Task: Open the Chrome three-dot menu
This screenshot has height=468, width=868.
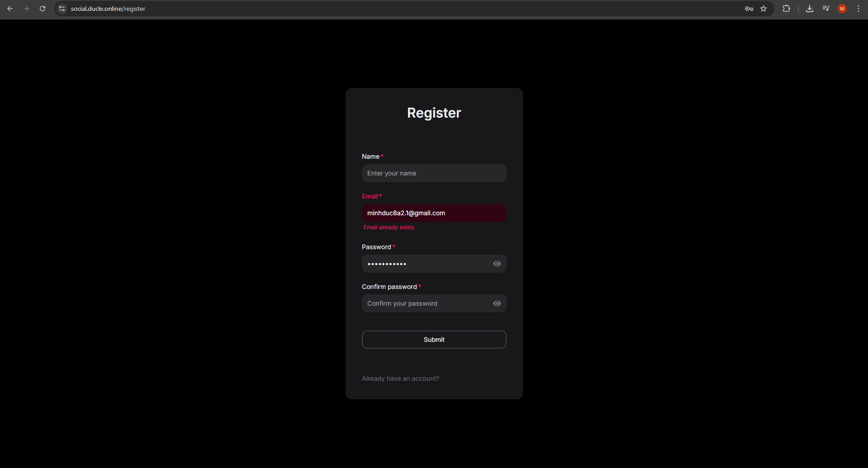Action: pos(859,9)
